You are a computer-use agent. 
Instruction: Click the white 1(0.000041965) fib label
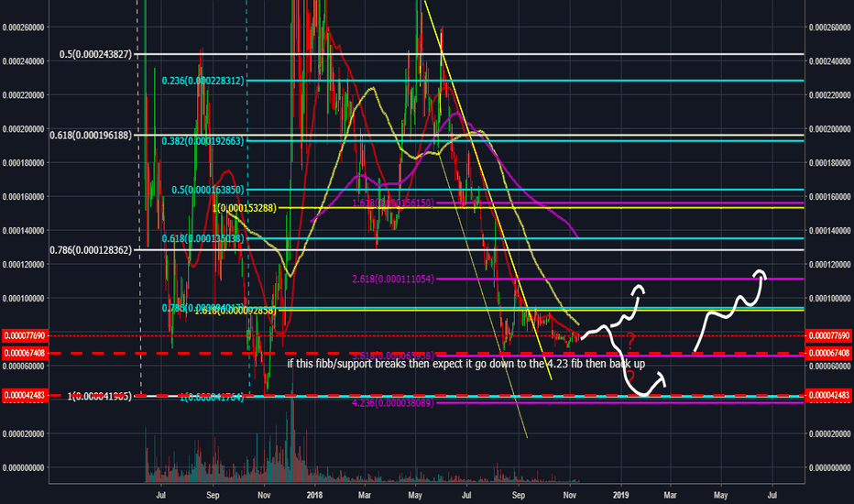[x=100, y=396]
